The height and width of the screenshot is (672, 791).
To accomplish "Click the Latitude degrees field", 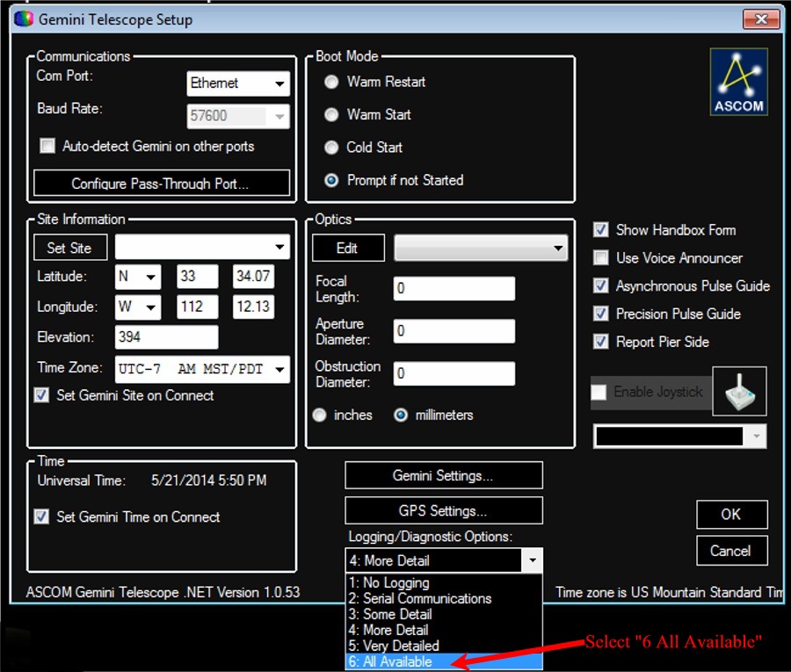I will click(197, 276).
